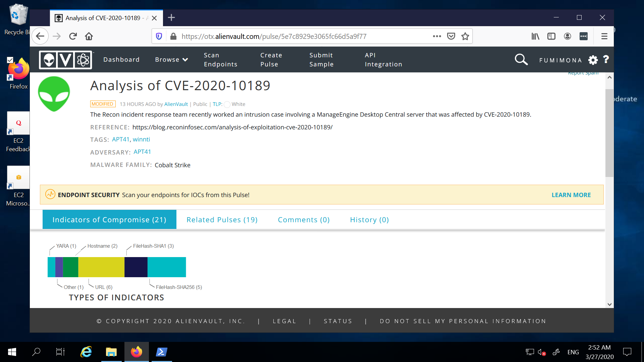This screenshot has height=362, width=644.
Task: Save page to Pocket
Action: [x=451, y=36]
